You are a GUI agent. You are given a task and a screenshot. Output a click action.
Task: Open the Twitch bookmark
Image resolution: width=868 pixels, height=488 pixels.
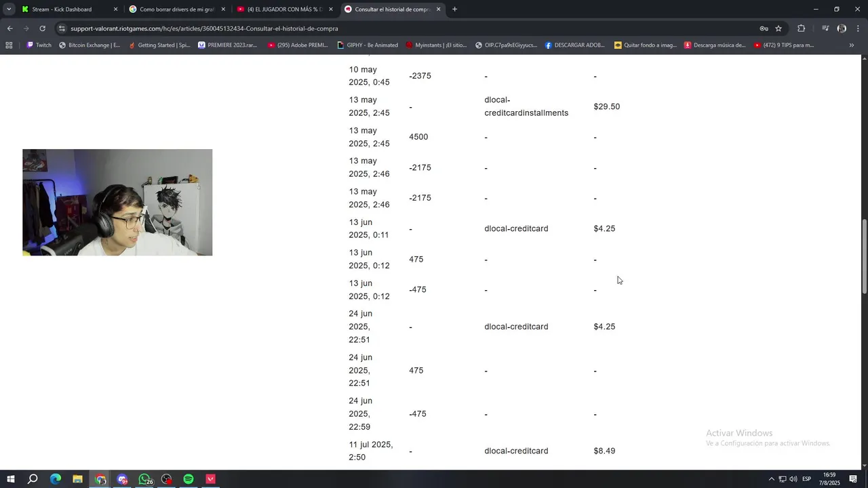[39, 45]
